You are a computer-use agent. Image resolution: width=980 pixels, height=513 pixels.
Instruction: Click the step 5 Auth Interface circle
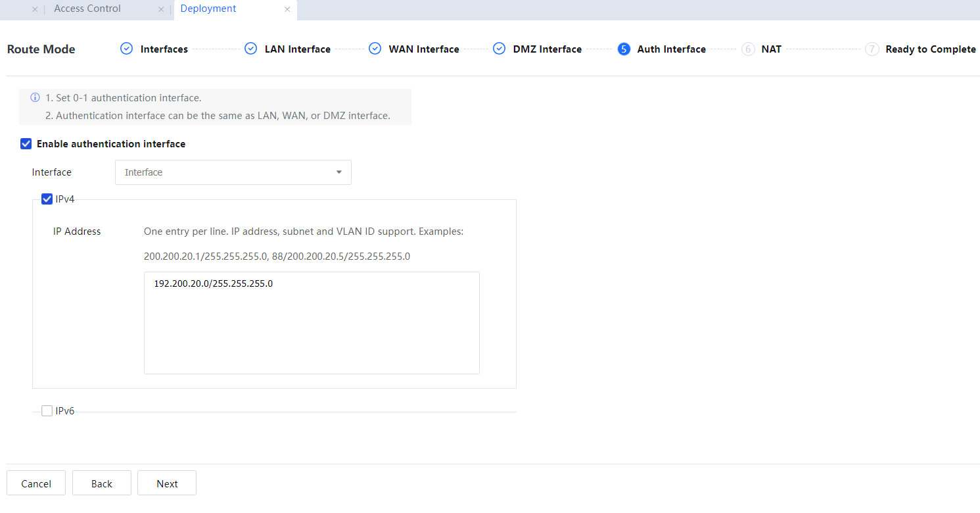(x=624, y=49)
